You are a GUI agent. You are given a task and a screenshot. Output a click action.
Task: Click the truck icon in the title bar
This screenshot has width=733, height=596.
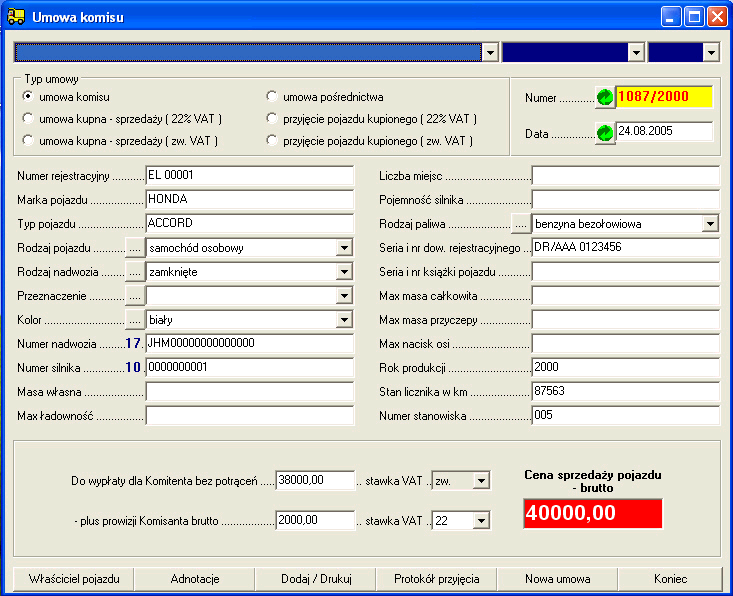coord(16,17)
